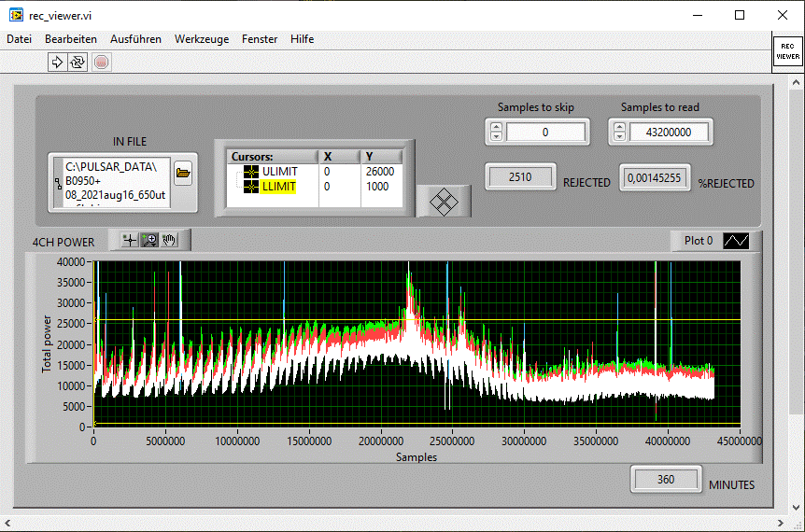Click the path type glyph beside file path
805x532 pixels.
(58, 183)
